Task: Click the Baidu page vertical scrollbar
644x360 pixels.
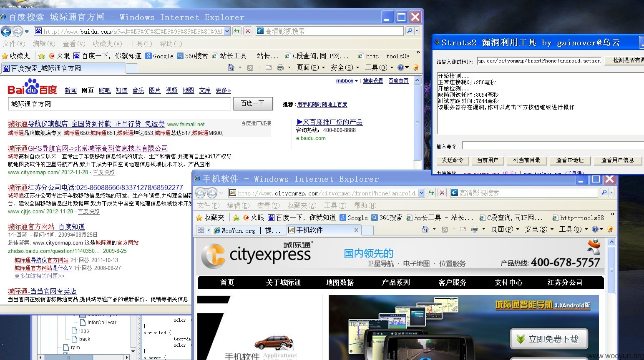Action: (418, 123)
